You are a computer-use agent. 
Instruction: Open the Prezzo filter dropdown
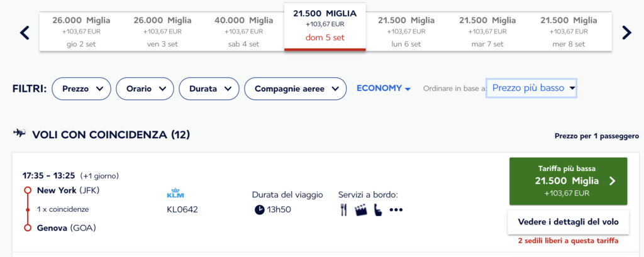tap(81, 89)
